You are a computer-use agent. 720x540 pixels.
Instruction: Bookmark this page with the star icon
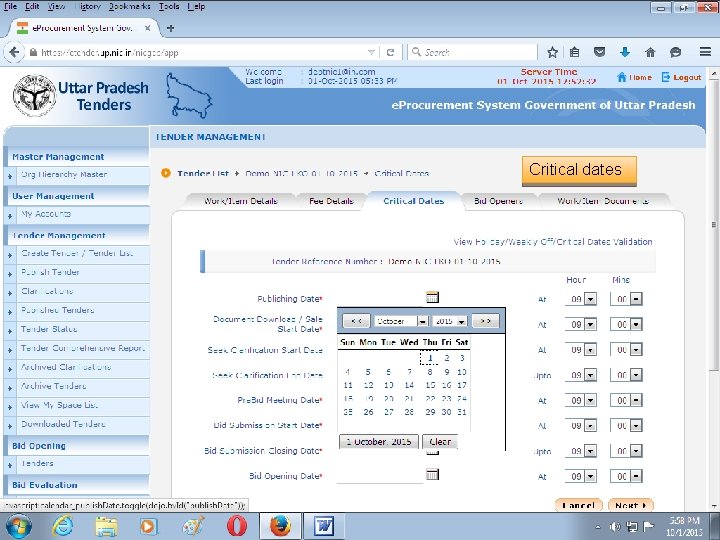(x=552, y=52)
